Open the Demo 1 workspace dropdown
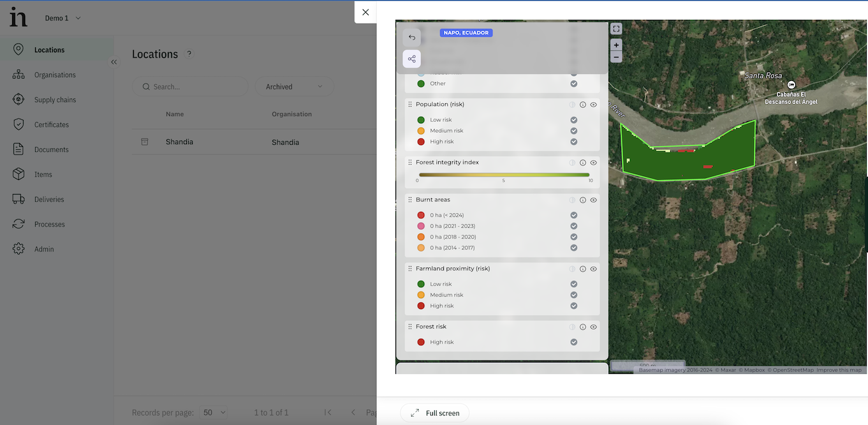 [63, 18]
